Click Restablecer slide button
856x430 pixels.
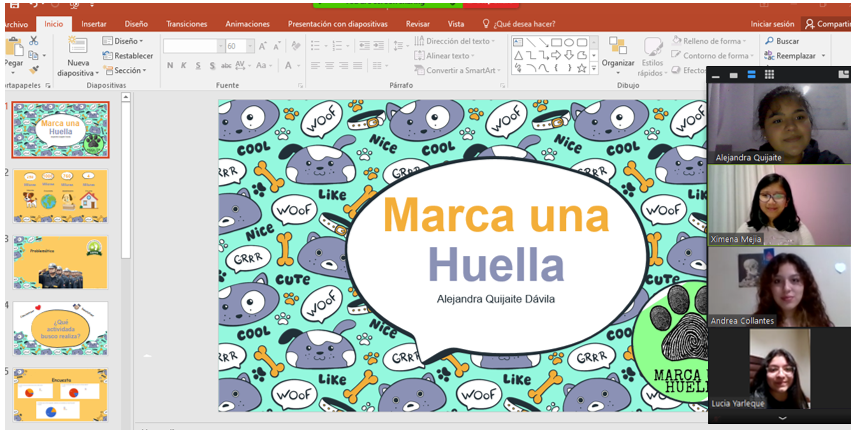[x=128, y=56]
